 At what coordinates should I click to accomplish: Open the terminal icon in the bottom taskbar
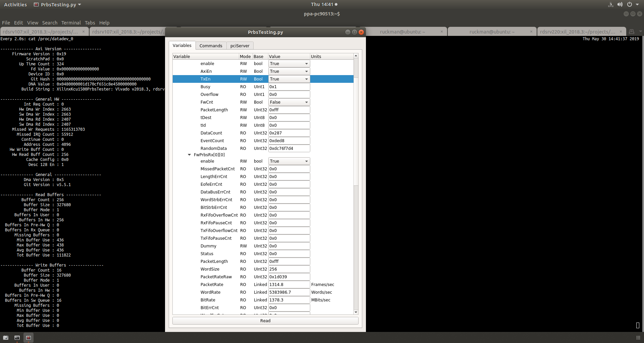17,338
